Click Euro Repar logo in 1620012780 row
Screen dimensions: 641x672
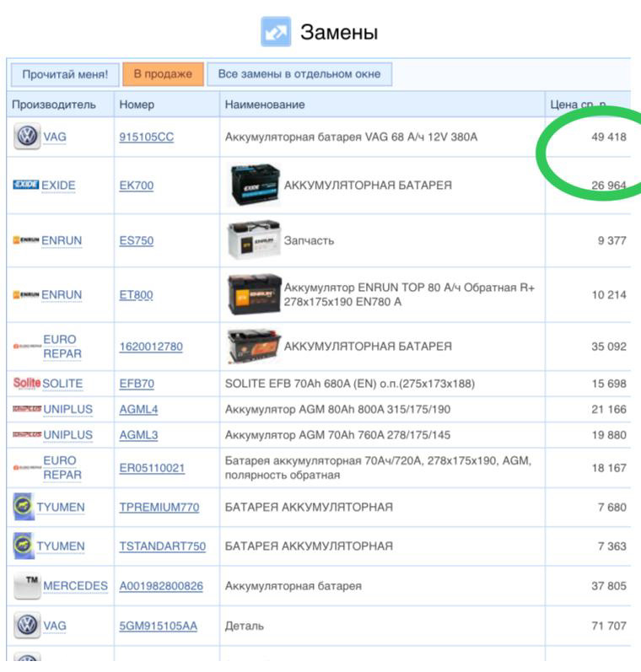pos(27,346)
